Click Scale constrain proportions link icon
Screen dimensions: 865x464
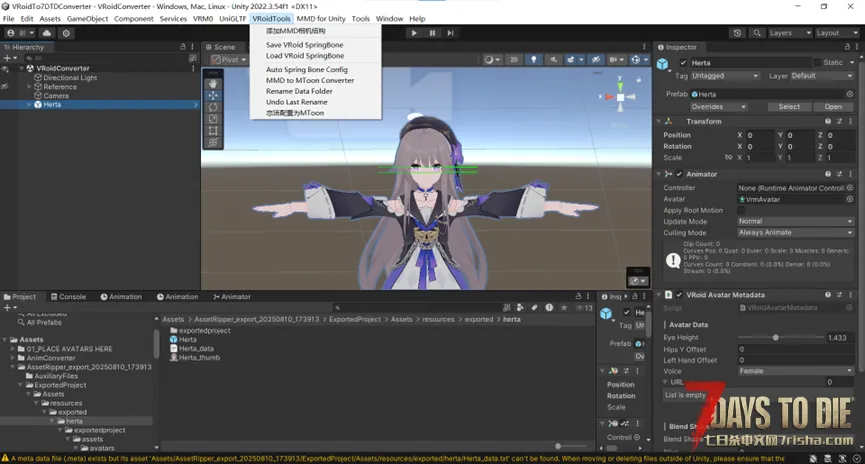pos(728,158)
